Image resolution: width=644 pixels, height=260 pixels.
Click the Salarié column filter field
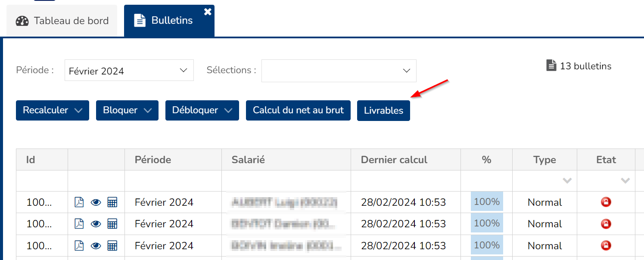coord(286,181)
